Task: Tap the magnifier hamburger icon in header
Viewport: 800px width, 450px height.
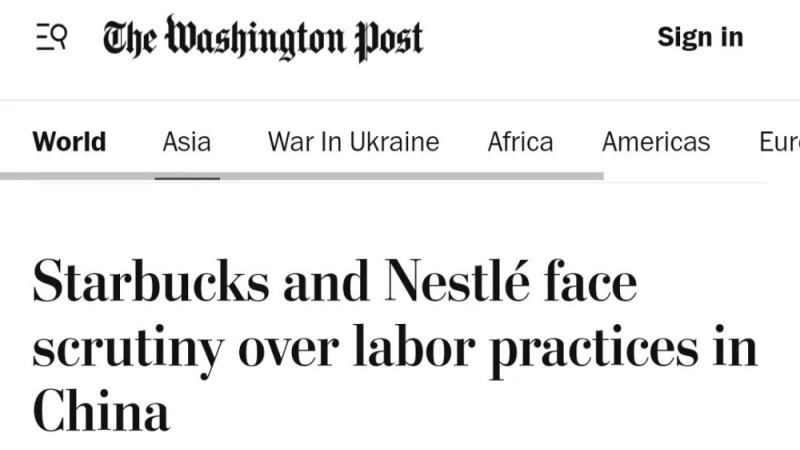Action: (x=52, y=37)
